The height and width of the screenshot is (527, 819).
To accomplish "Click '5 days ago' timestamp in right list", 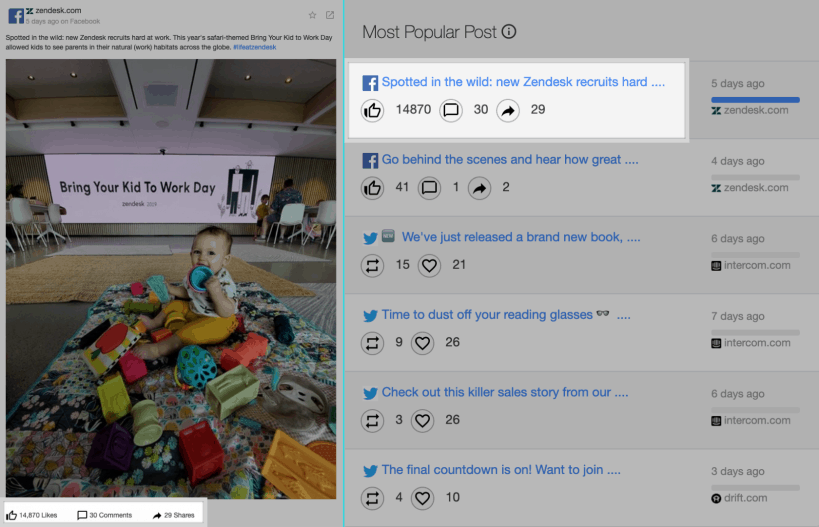I will point(738,83).
